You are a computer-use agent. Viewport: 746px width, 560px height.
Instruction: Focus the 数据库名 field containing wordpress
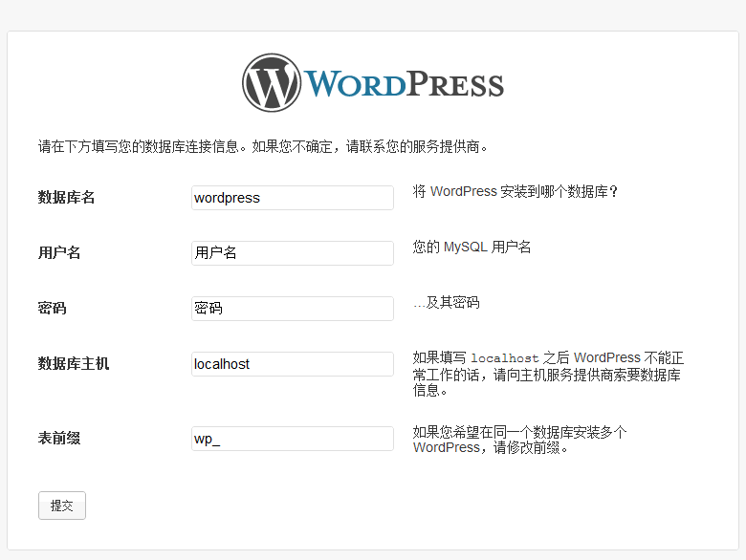tap(292, 198)
